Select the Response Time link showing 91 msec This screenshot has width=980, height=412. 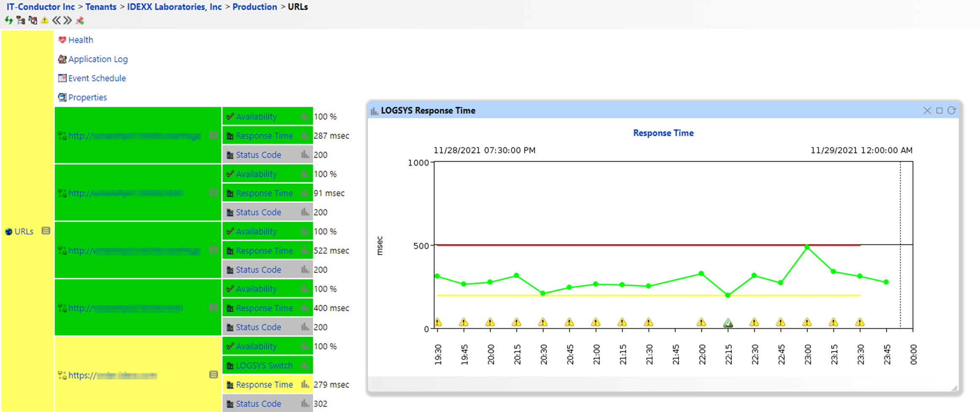coord(264,193)
